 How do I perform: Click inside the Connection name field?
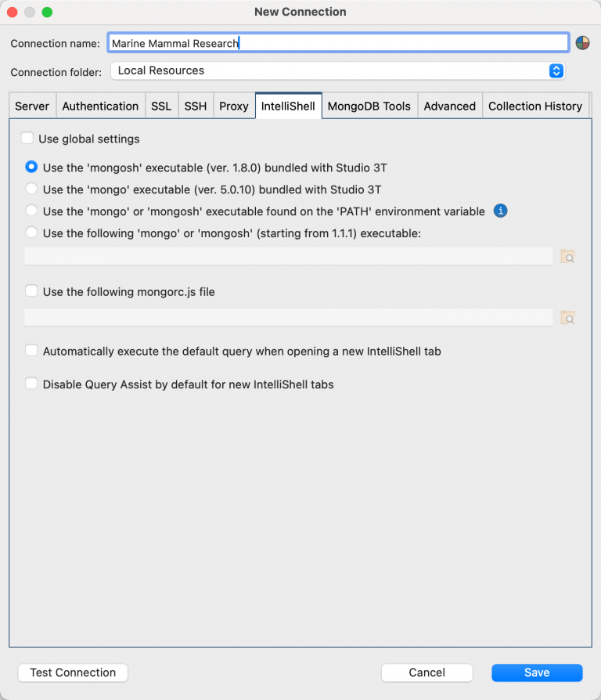point(336,42)
